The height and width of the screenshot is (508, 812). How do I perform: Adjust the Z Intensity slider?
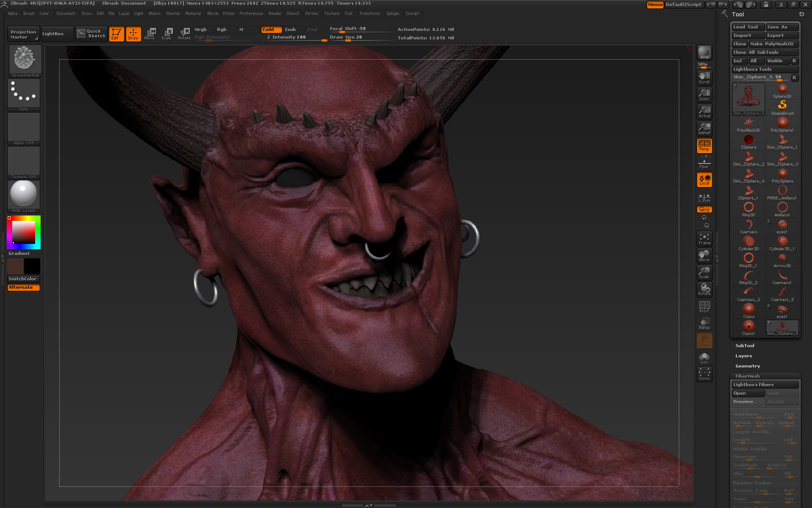click(x=294, y=37)
